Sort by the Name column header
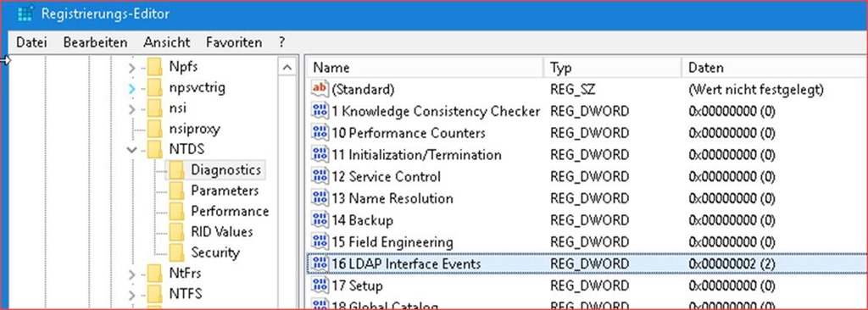Viewport: 868px width, 310px height. click(x=425, y=68)
